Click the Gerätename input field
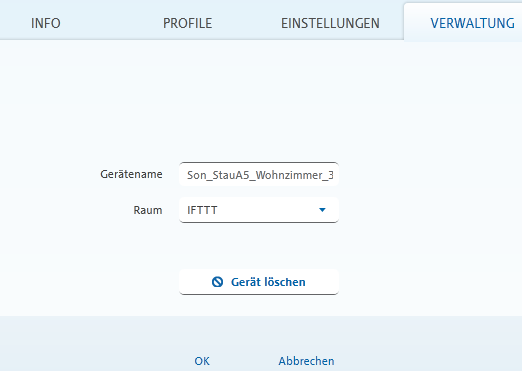This screenshot has width=522, height=371. point(259,174)
